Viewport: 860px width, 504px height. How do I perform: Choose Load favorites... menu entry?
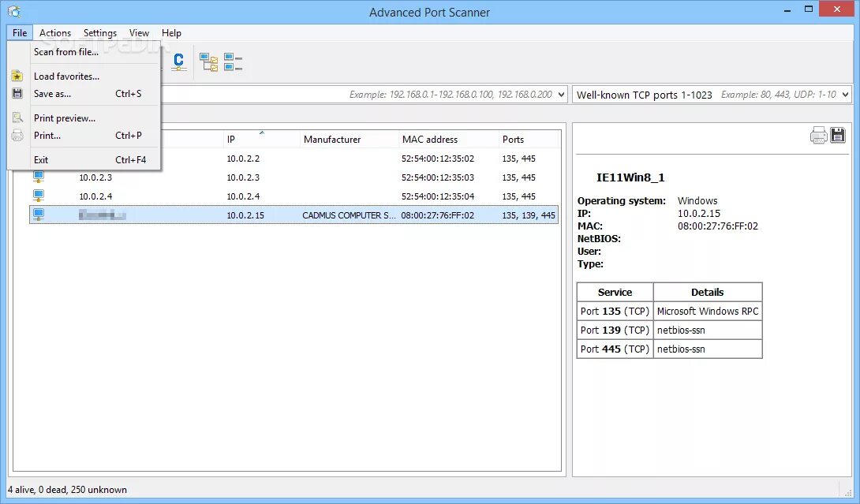84,77
